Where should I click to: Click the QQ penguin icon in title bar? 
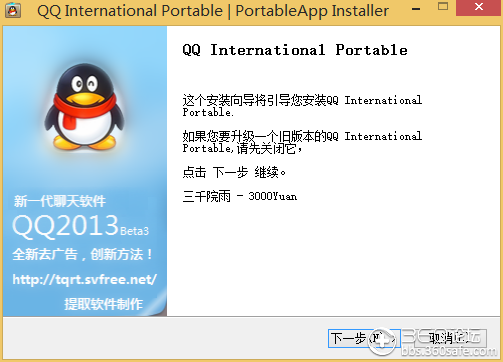pos(13,10)
